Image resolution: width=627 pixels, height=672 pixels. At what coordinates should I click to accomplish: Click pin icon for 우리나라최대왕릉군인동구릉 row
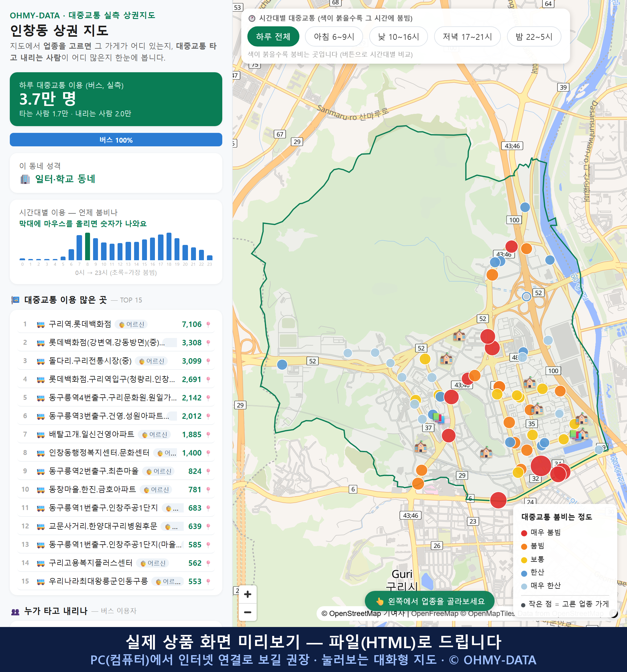tap(208, 581)
